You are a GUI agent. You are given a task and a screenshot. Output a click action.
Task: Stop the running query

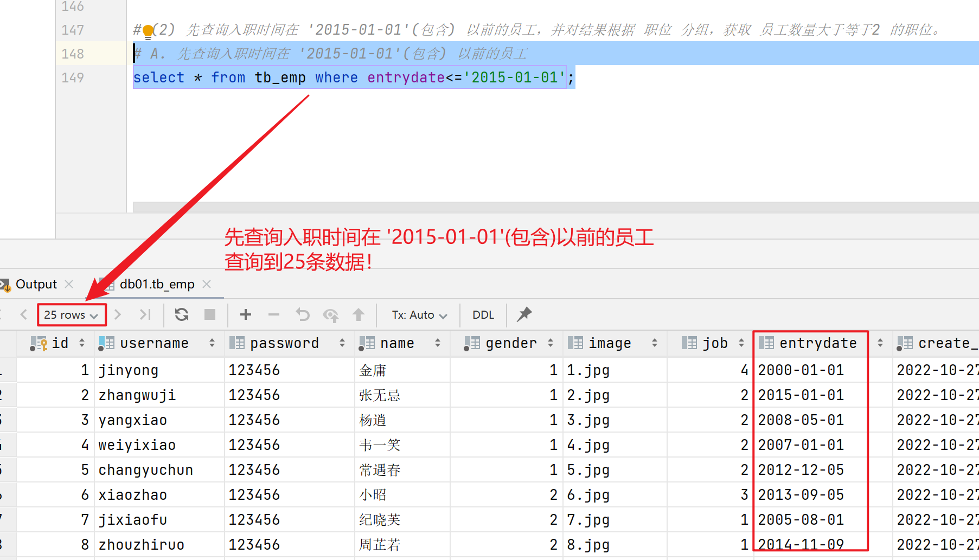[210, 314]
